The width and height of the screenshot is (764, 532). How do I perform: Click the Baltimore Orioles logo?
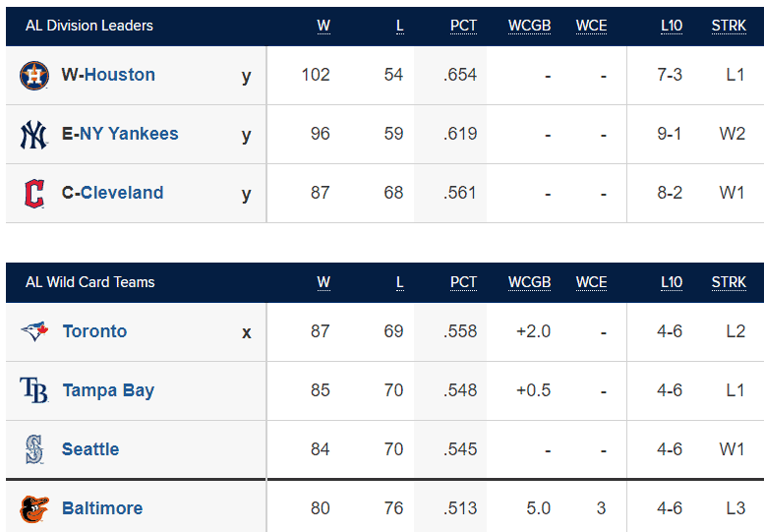click(x=34, y=508)
